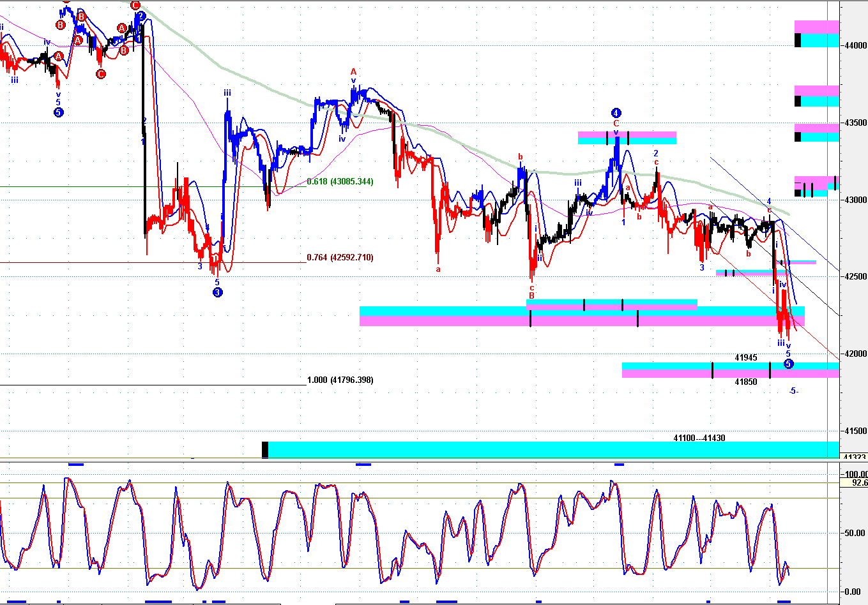The image size is (868, 605).
Task: Click the 41323 price axis value
Action: click(855, 457)
